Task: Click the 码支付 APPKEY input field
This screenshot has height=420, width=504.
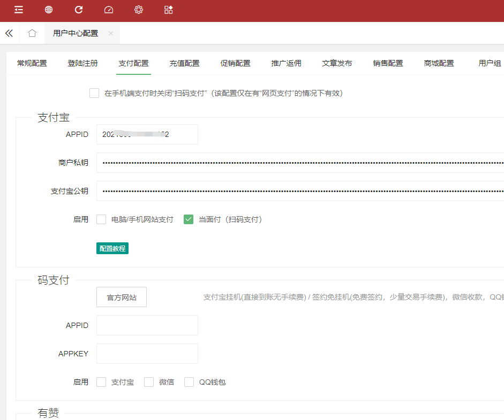Action: [147, 354]
